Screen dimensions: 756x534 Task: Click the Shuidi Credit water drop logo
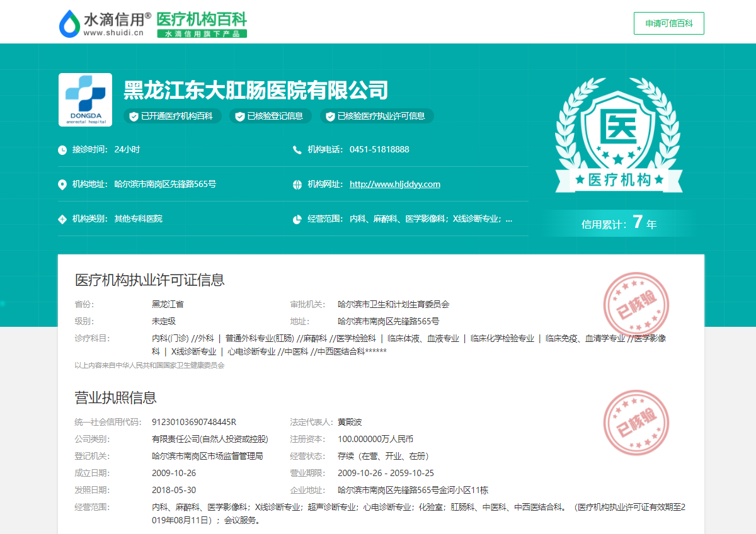click(x=69, y=24)
